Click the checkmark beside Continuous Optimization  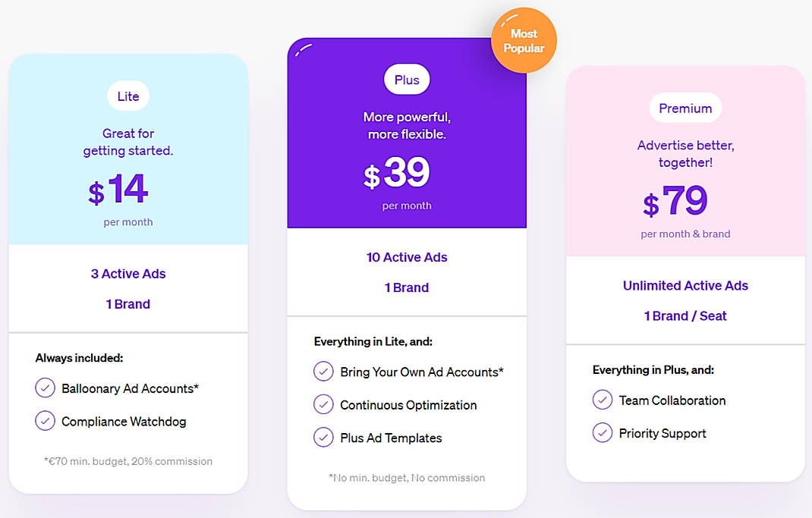[x=324, y=405]
